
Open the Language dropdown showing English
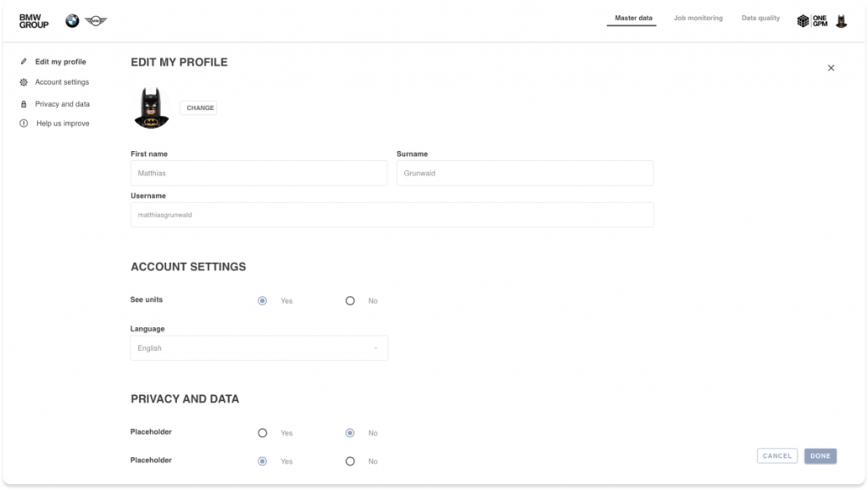click(x=259, y=348)
